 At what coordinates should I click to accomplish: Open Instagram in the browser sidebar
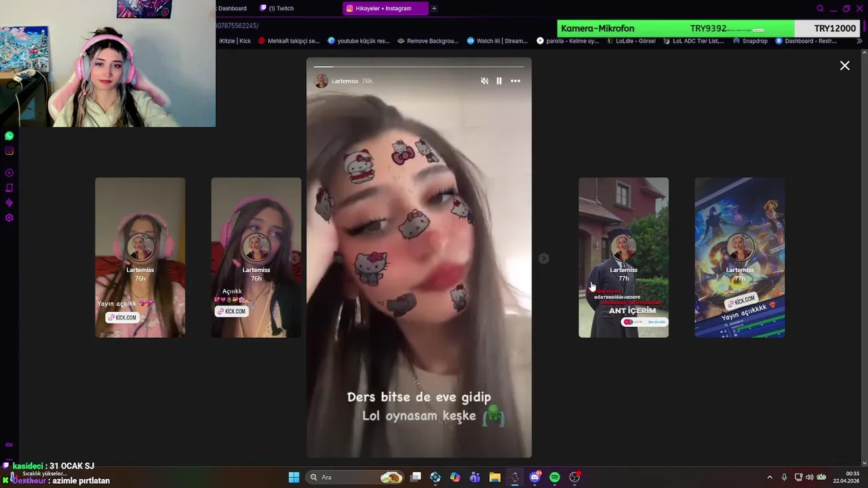[9, 151]
